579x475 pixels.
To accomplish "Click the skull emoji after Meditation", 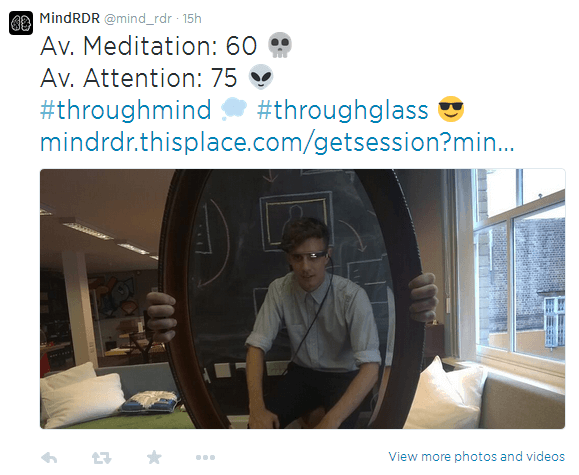I will coord(280,45).
